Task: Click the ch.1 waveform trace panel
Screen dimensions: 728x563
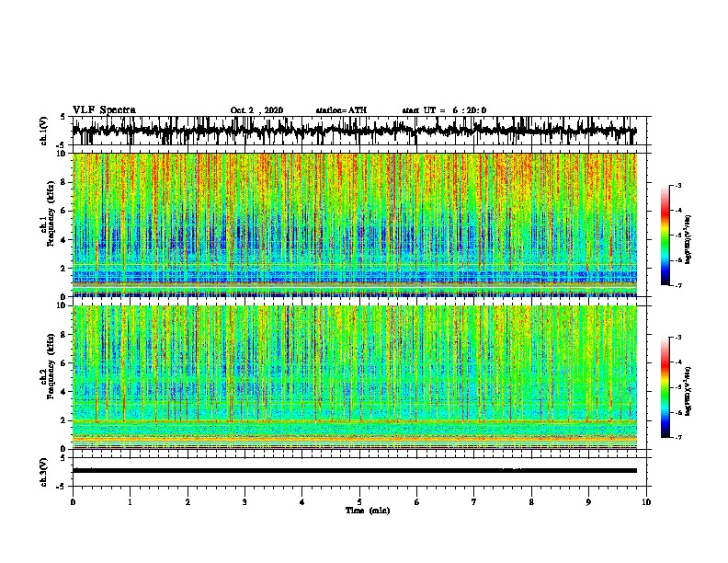Action: 359,131
